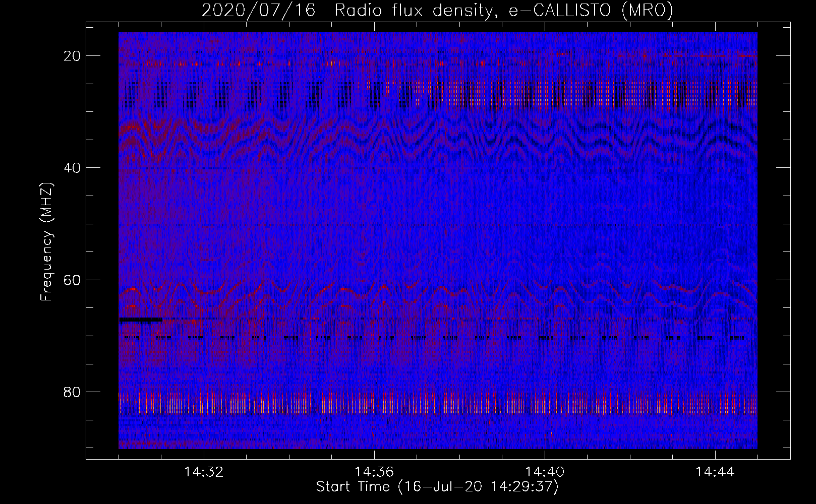816x504 pixels.
Task: Click the 20 MHz frequency tick label
Action: 73,55
